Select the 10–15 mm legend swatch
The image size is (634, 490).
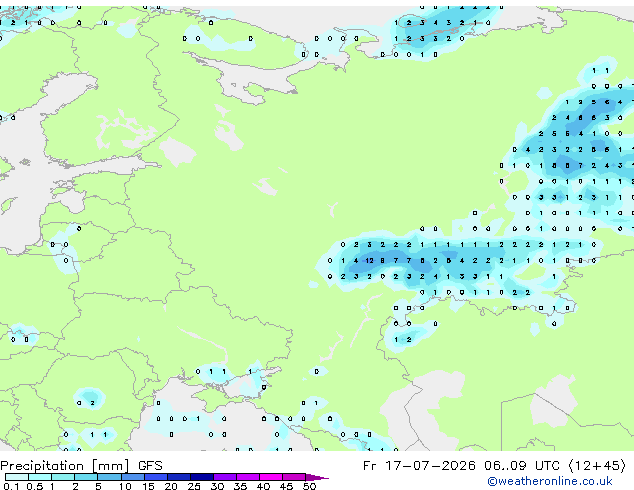132,477
